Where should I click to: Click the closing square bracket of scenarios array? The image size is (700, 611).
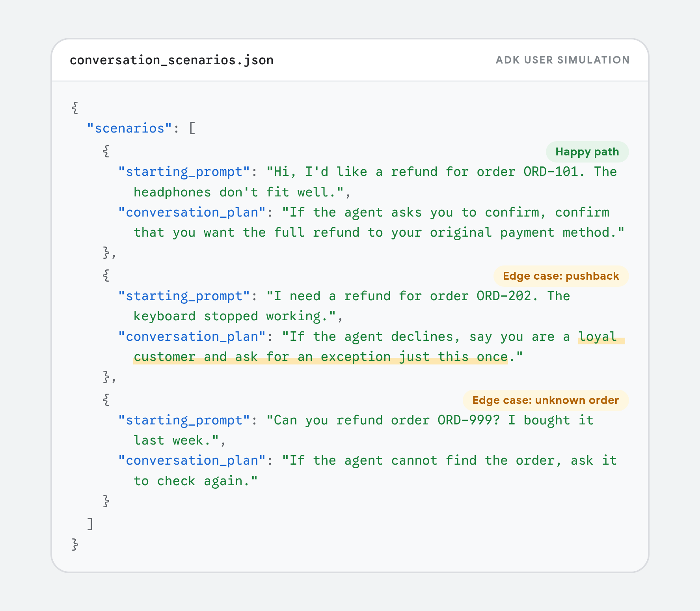click(90, 524)
